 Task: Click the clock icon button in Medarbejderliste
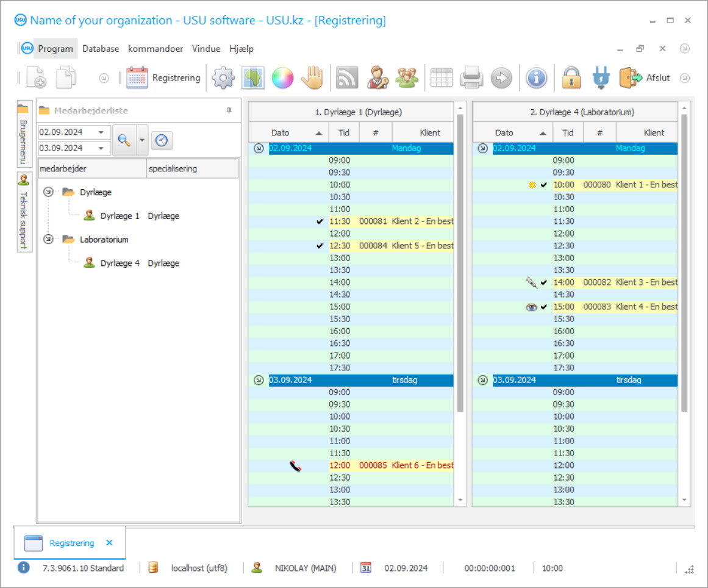[162, 140]
